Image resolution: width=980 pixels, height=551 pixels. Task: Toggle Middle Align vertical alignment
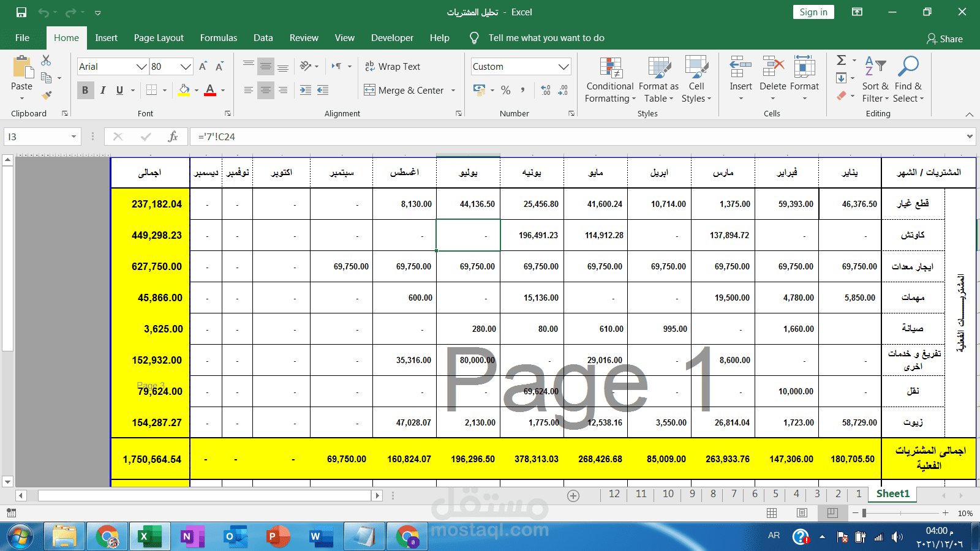[265, 66]
